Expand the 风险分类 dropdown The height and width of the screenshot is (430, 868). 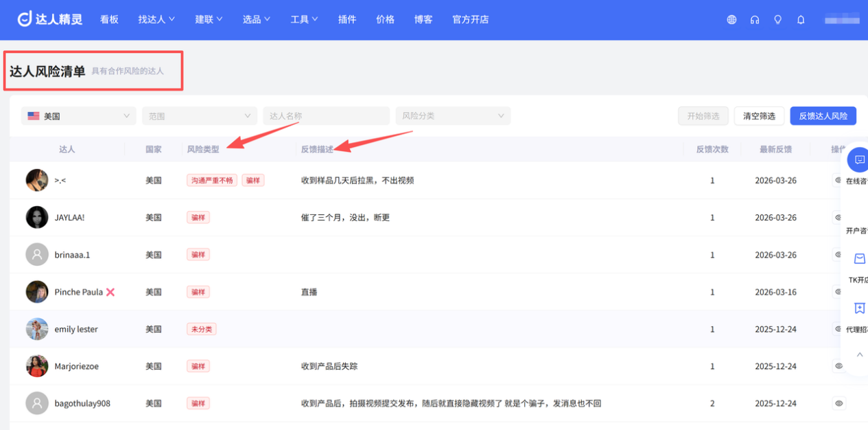[x=452, y=115]
